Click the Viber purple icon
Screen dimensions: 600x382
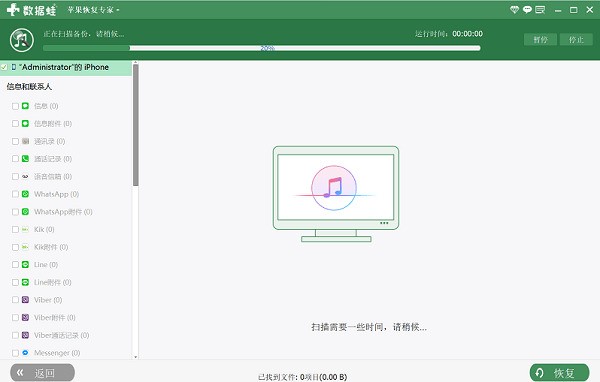coord(25,300)
